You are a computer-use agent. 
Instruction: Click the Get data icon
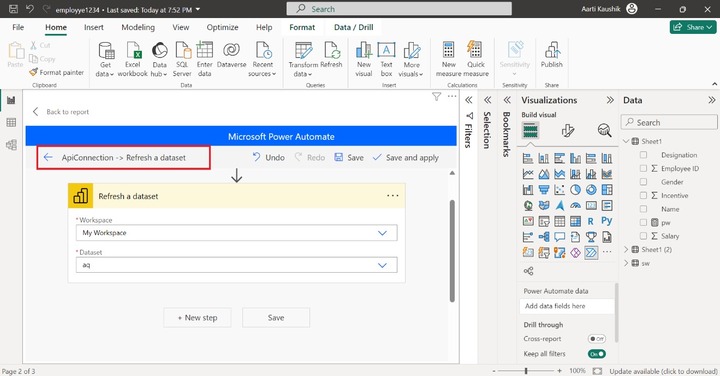point(106,51)
